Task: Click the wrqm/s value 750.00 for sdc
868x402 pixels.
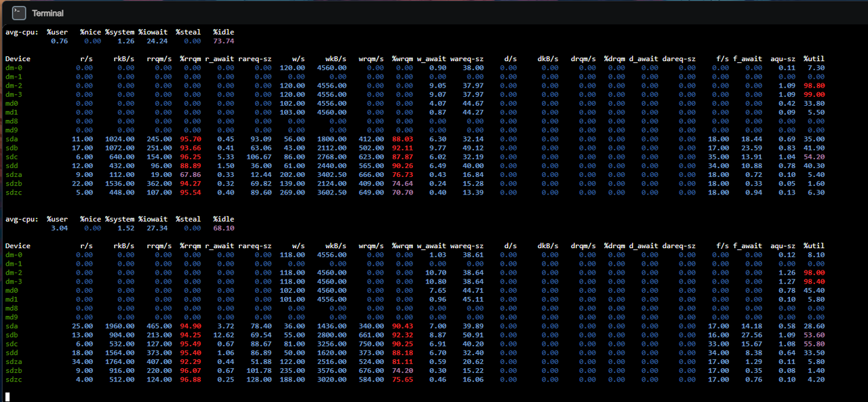Action: pos(372,344)
